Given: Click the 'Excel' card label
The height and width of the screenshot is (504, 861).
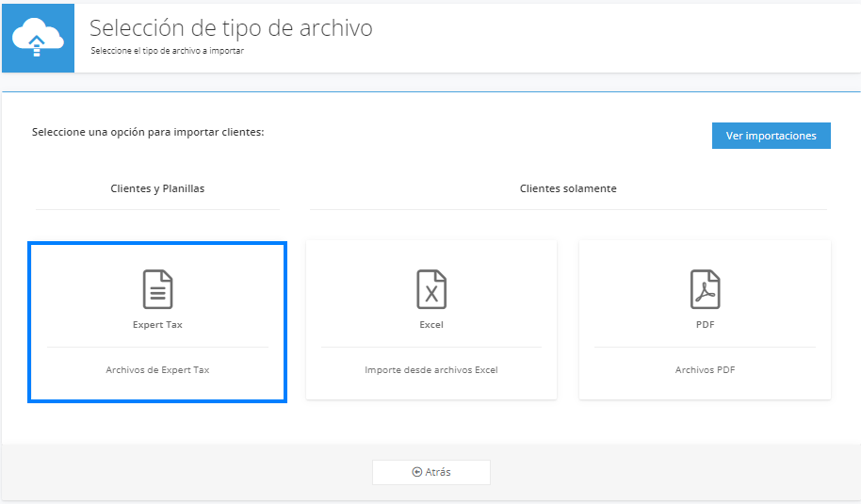Looking at the screenshot, I should pos(431,324).
